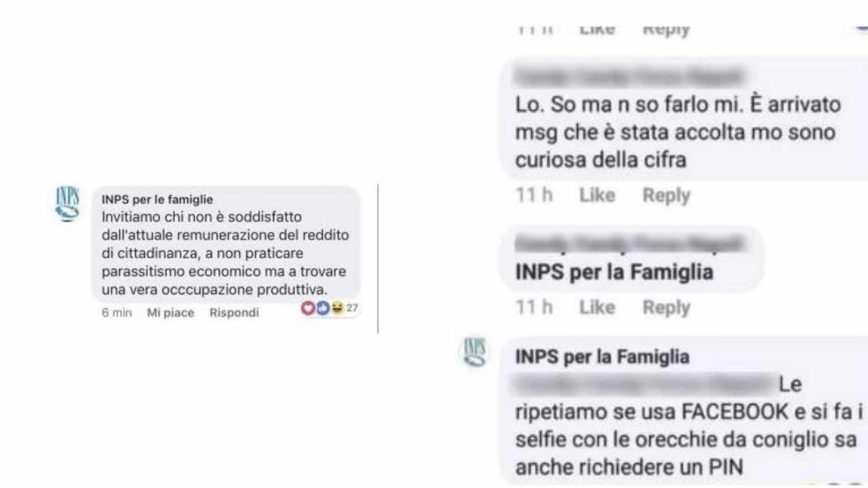The height and width of the screenshot is (488, 868).
Task: Click the INPS avatar beside the left comment
Action: (x=67, y=204)
